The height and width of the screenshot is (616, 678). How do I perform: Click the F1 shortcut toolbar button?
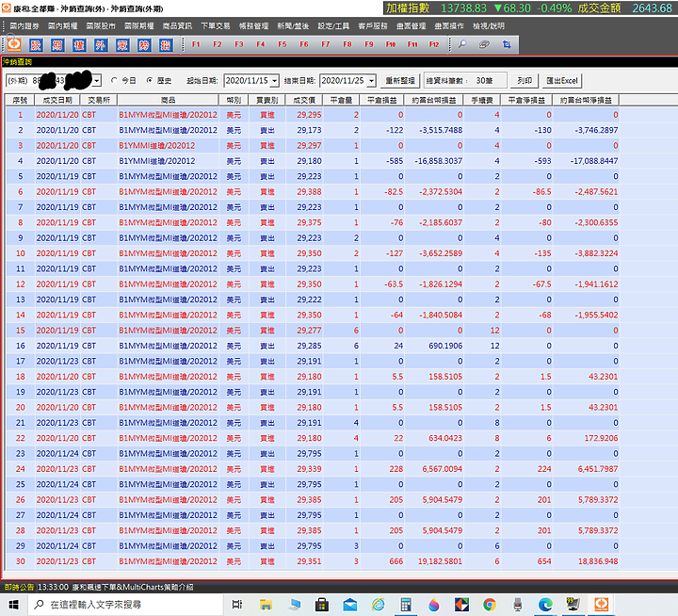(x=196, y=44)
